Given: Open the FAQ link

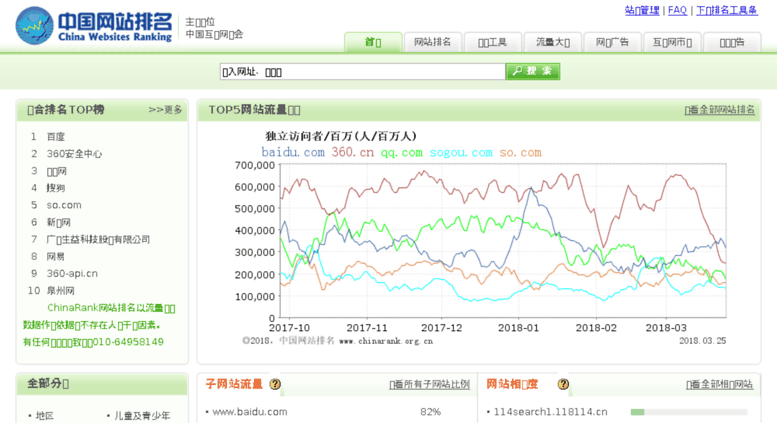Looking at the screenshot, I should click(x=677, y=10).
